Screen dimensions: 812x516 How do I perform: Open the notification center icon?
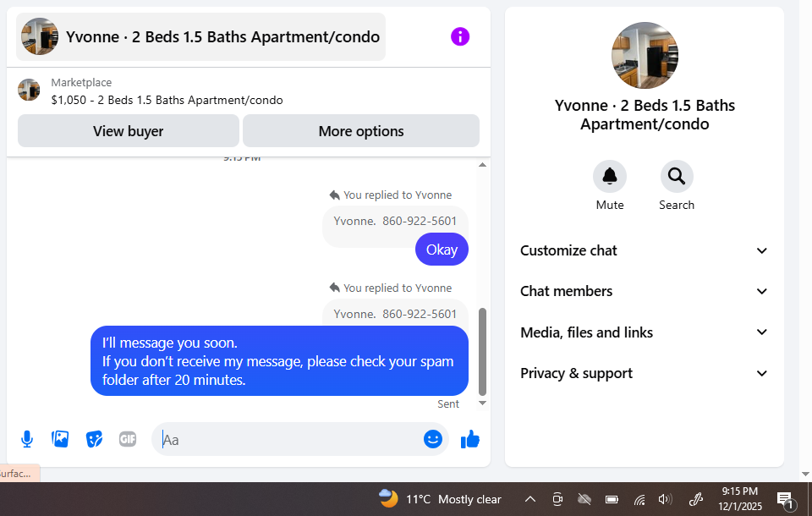(785, 500)
